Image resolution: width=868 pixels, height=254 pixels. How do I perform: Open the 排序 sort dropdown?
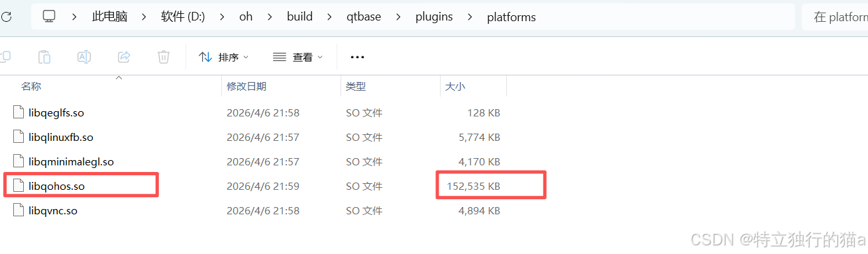(224, 58)
